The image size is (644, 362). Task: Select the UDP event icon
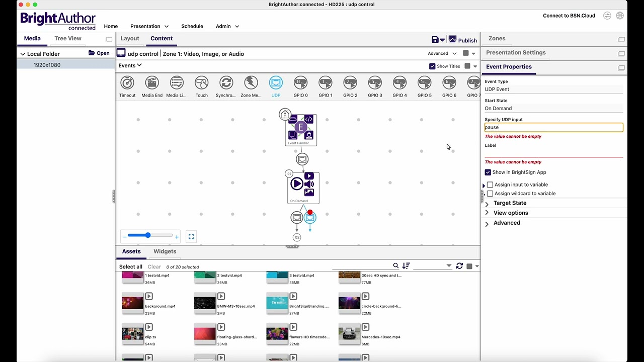pyautogui.click(x=276, y=83)
